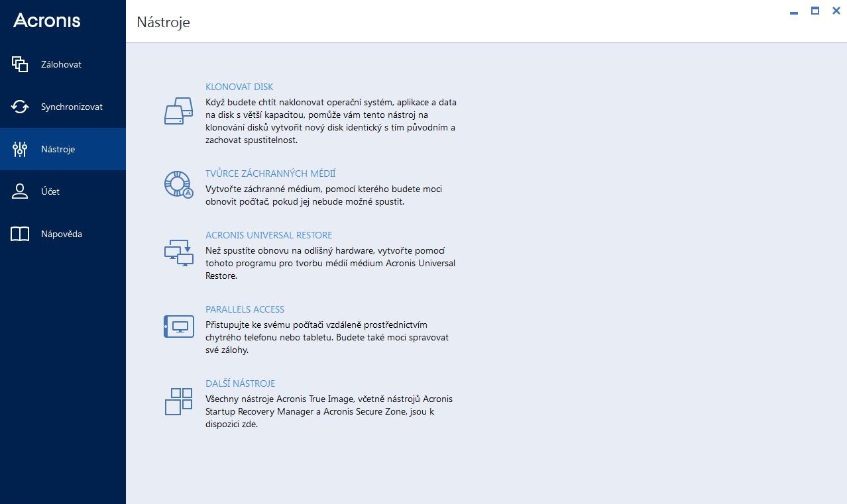Click the Nástroje page heading
Screen dimensions: 847x504
(x=163, y=22)
